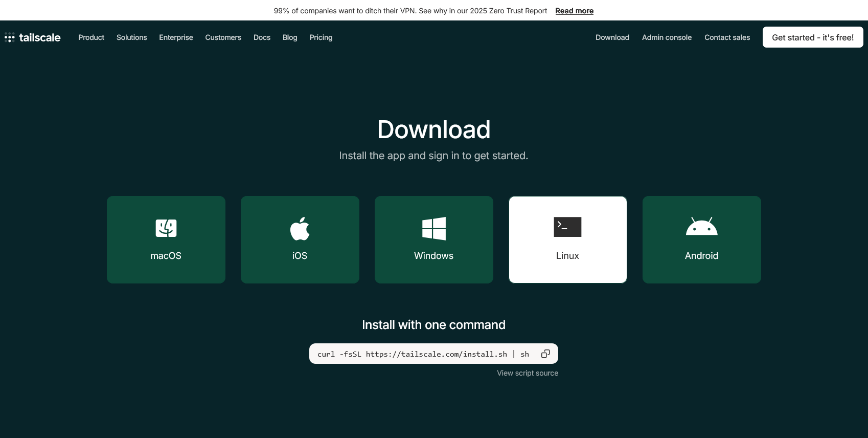The width and height of the screenshot is (868, 438).
Task: Choose the Windows logo icon
Action: pyautogui.click(x=434, y=228)
